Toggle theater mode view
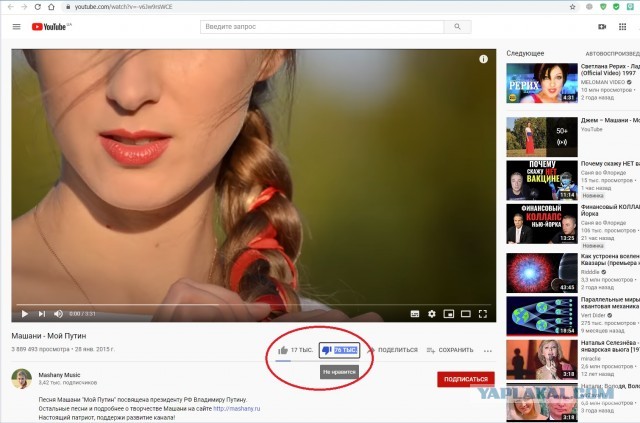The height and width of the screenshot is (423, 640). click(x=466, y=314)
